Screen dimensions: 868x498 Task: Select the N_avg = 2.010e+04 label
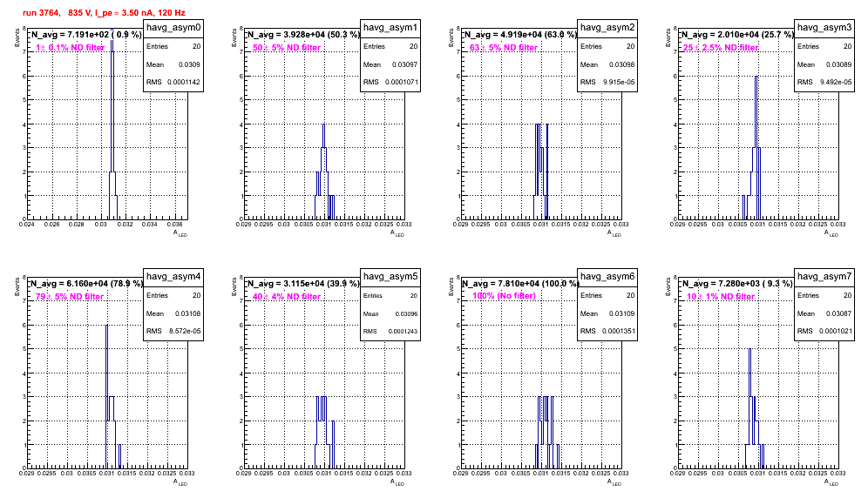coord(737,35)
